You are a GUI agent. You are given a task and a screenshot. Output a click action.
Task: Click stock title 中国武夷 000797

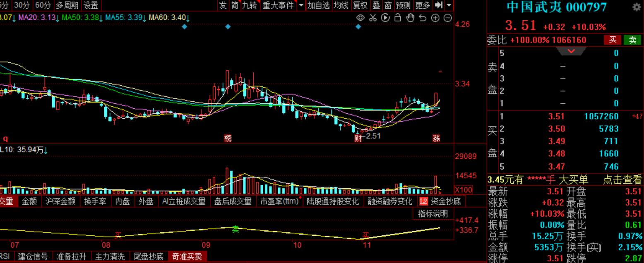coord(557,7)
